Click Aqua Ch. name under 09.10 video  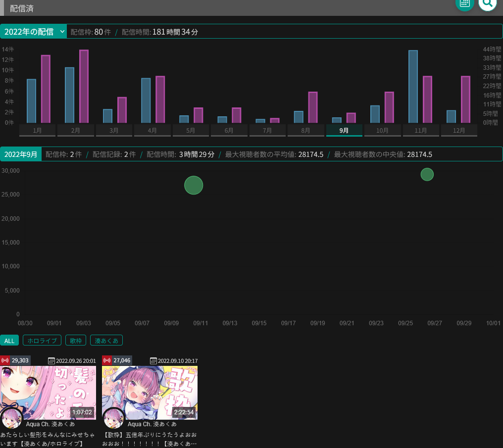[152, 424]
